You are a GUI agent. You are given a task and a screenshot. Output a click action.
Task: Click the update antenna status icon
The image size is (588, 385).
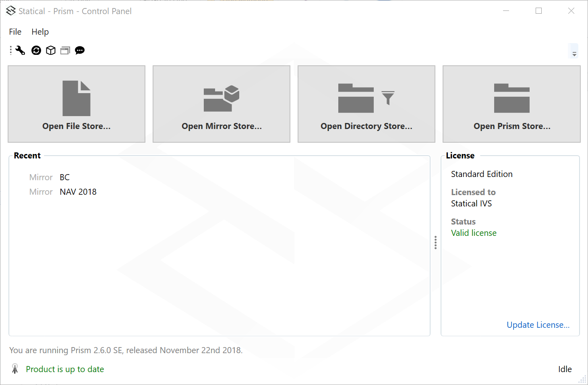[x=15, y=369]
